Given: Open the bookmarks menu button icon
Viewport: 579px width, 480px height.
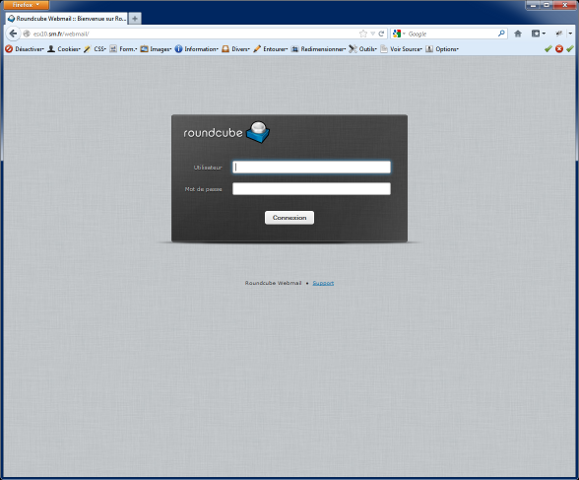Looking at the screenshot, I should (x=536, y=34).
